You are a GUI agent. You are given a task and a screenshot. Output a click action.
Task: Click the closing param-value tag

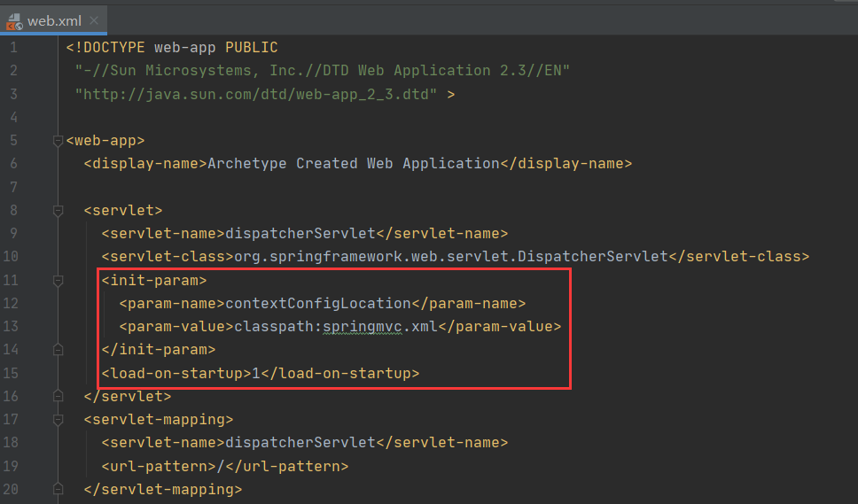(500, 326)
